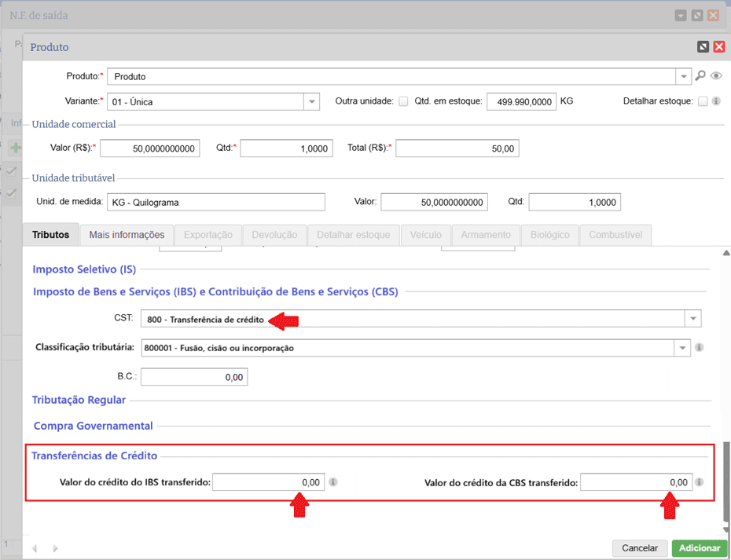
Task: Click the previous arrow at bottom left
Action: (x=35, y=547)
